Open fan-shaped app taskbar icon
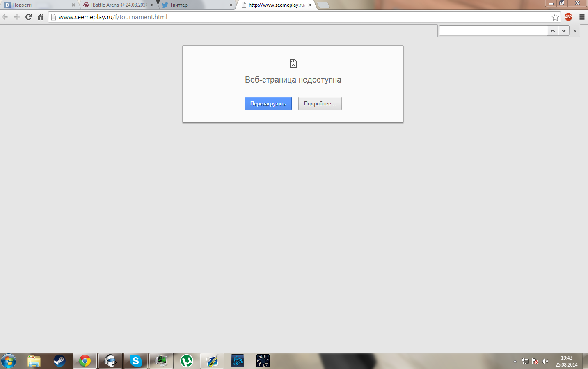Viewport: 588px width, 369px height. pyautogui.click(x=263, y=361)
